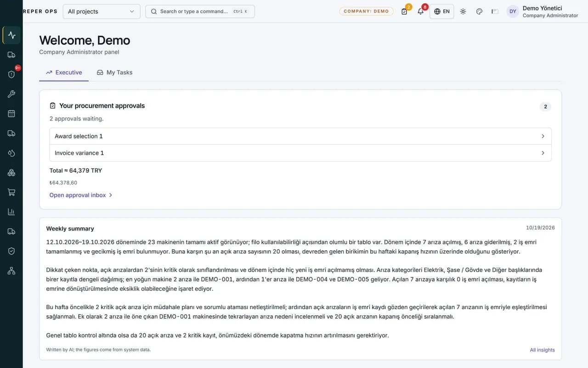Open the shopping cart procurement icon
This screenshot has width=588, height=368.
click(11, 192)
